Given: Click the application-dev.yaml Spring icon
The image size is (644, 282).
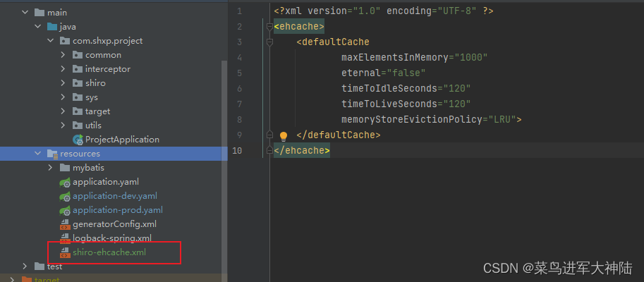Looking at the screenshot, I should pos(65,197).
